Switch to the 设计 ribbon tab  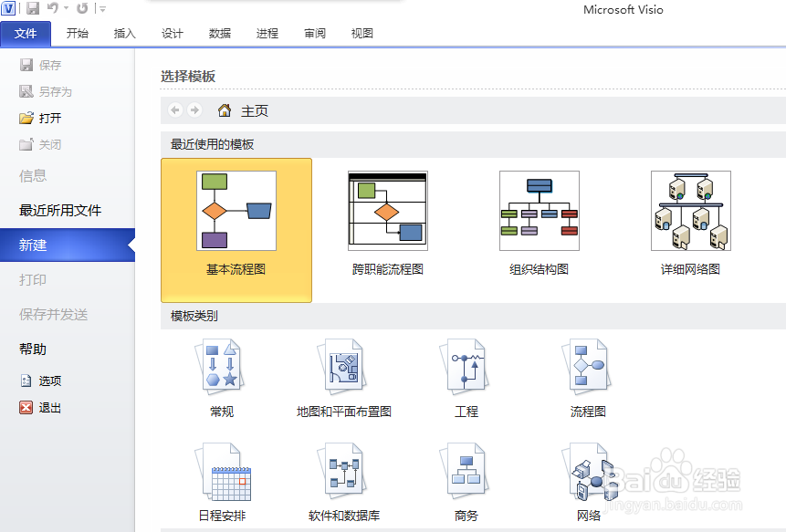tap(173, 34)
